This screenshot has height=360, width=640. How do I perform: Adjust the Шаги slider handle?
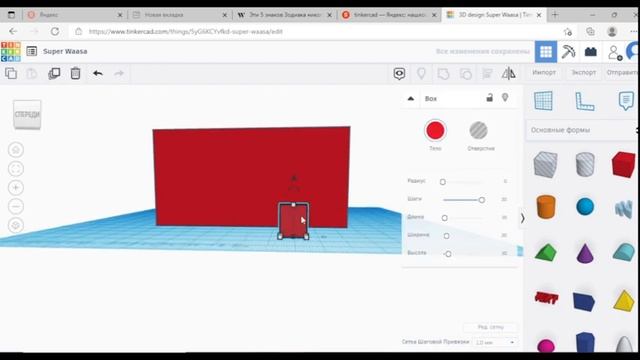coord(482,200)
